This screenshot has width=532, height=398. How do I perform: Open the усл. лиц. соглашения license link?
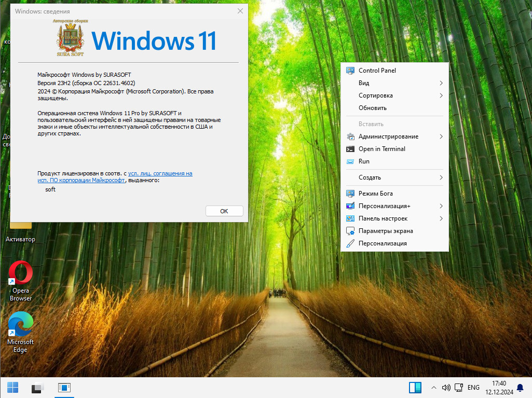pos(115,177)
